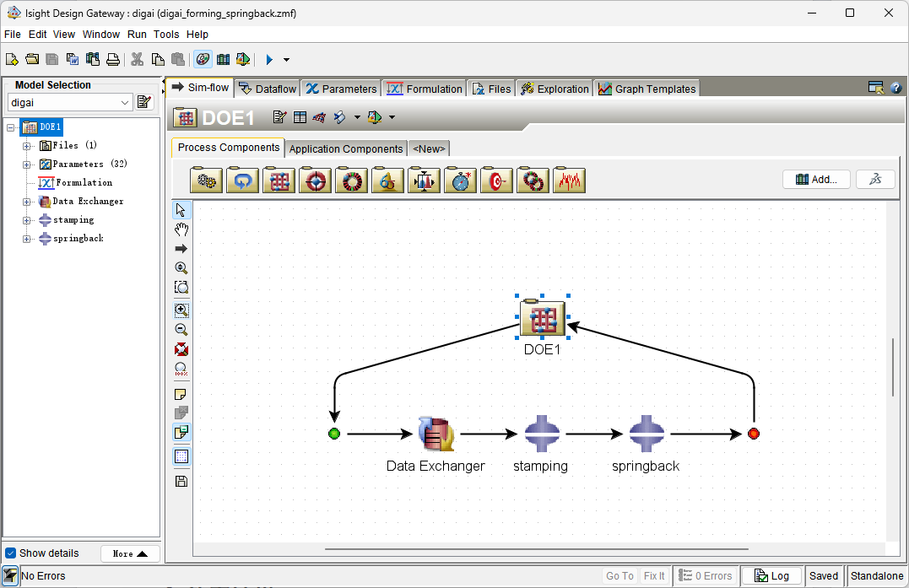The image size is (909, 588).
Task: Select the compass Exploration component icon
Action: click(460, 181)
